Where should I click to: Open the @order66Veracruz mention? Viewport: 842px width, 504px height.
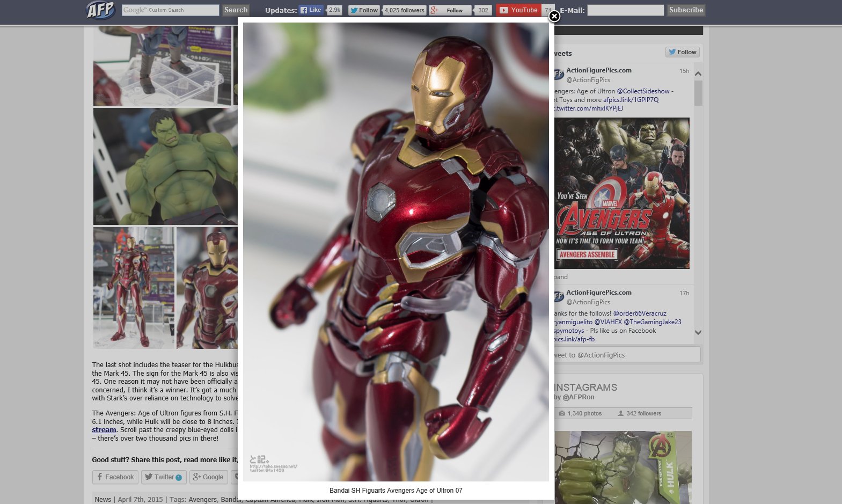(640, 313)
